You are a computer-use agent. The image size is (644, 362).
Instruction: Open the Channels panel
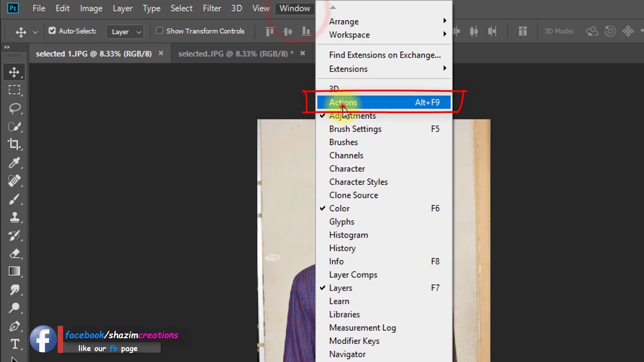tap(384, 155)
